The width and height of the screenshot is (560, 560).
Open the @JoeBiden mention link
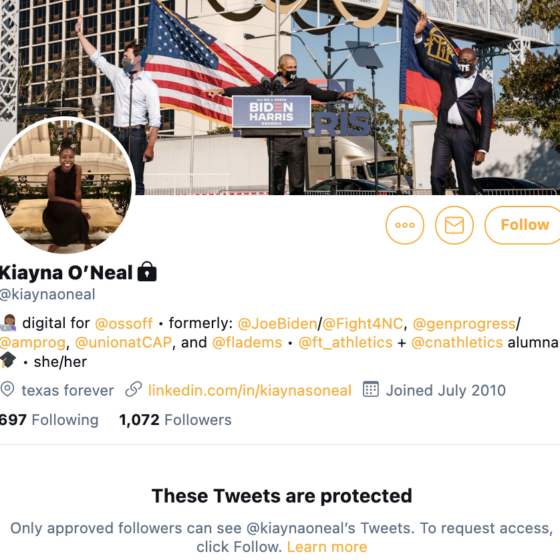pyautogui.click(x=277, y=323)
